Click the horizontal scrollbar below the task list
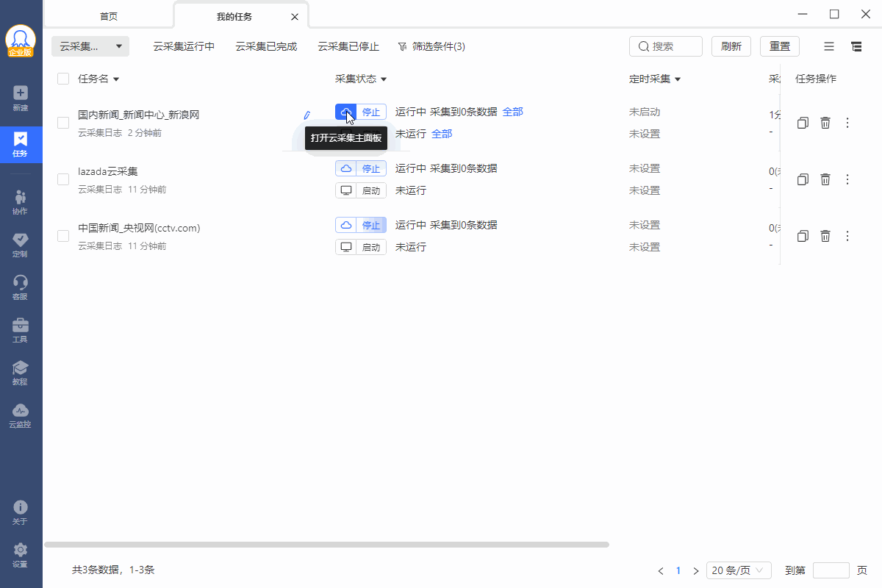This screenshot has height=588, width=882. 326,545
